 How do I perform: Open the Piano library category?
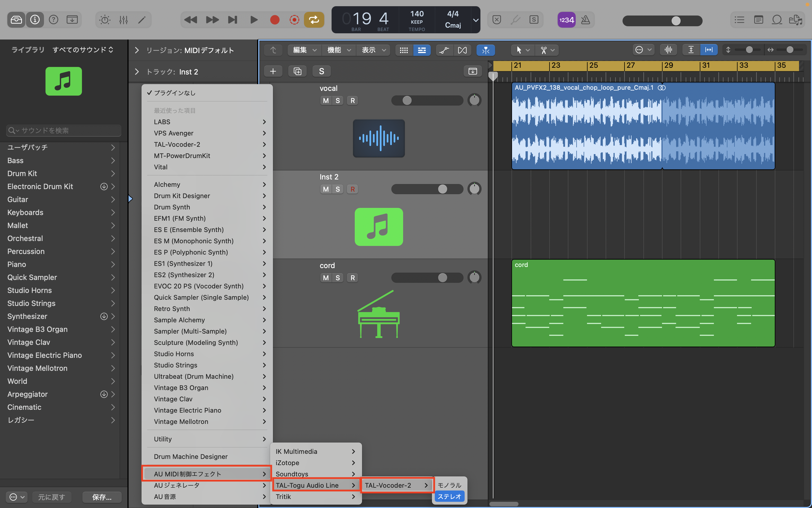(60, 264)
